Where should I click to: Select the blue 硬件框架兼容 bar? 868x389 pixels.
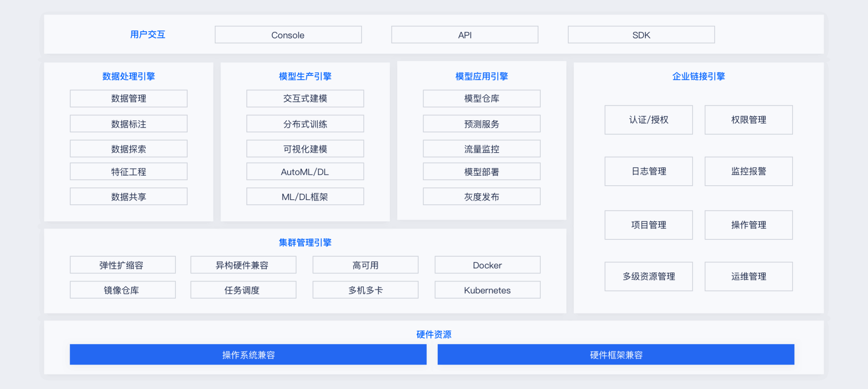[x=616, y=355]
